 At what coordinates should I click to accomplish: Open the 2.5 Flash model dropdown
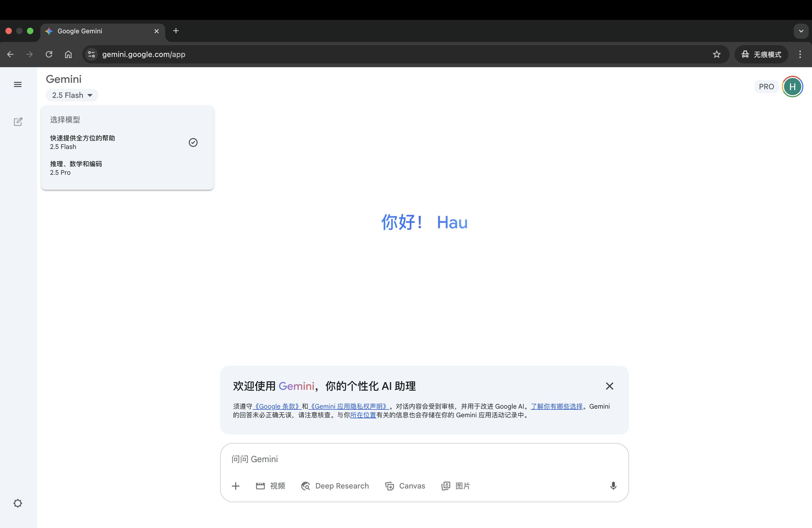[72, 95]
